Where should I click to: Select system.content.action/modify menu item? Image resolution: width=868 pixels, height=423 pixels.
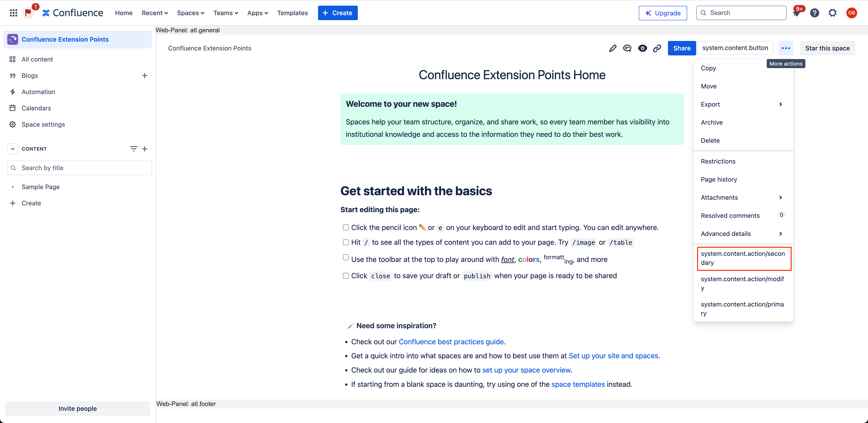(x=743, y=283)
